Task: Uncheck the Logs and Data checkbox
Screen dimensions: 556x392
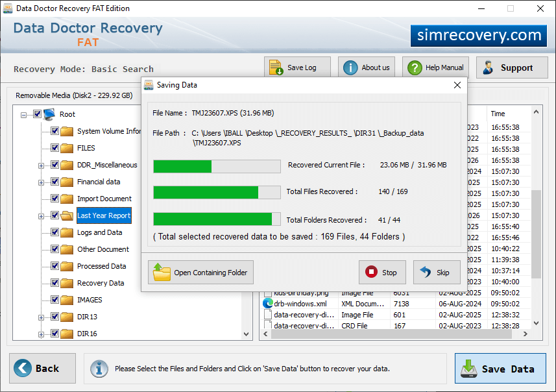Action: click(54, 232)
